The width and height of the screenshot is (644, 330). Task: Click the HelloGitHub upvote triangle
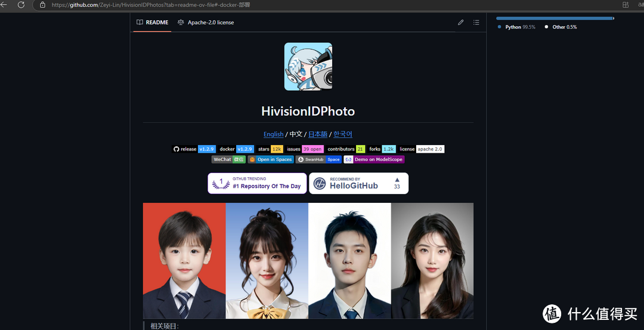pyautogui.click(x=397, y=180)
